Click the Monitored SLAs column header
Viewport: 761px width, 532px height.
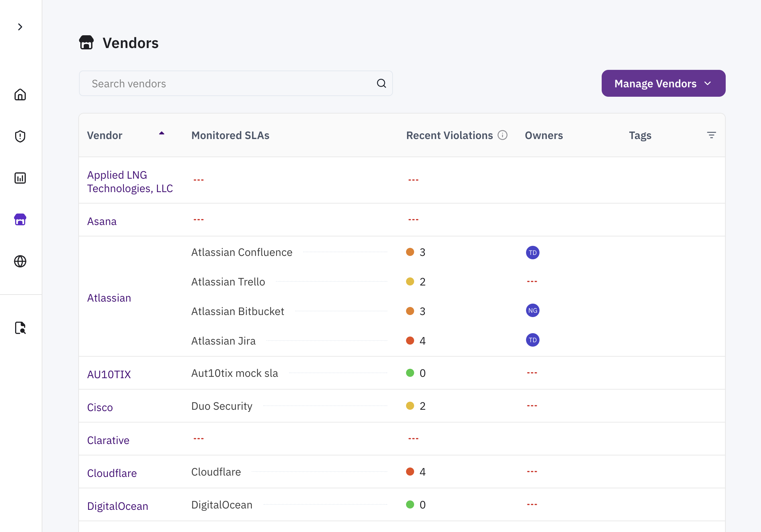230,135
